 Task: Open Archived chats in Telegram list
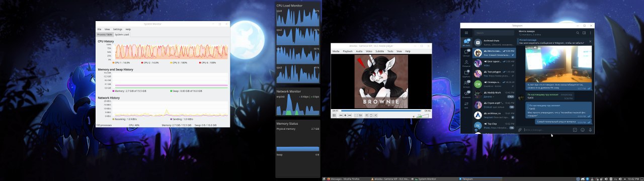(x=495, y=43)
